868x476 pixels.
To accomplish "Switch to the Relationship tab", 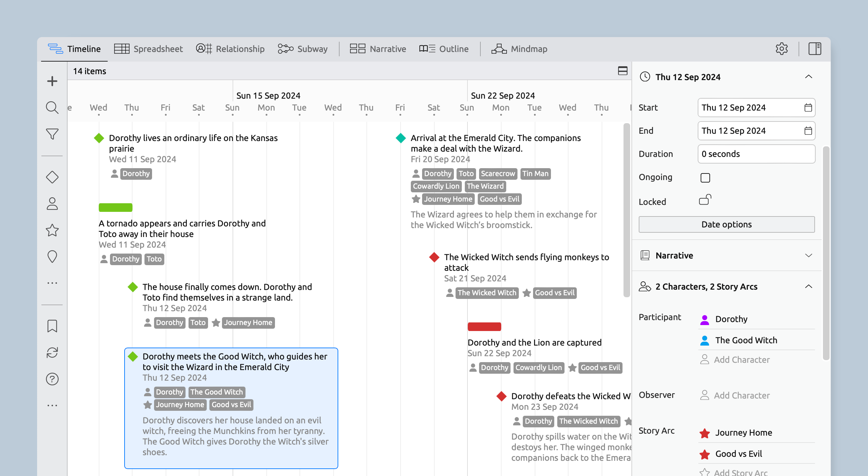I will [230, 49].
